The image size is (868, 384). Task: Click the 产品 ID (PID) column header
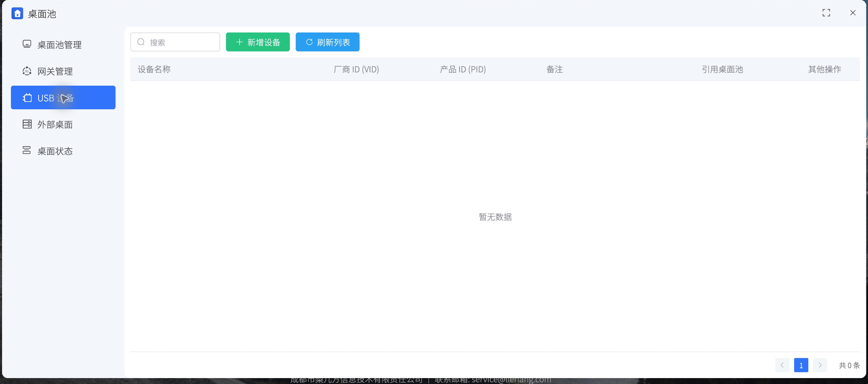[x=463, y=69]
